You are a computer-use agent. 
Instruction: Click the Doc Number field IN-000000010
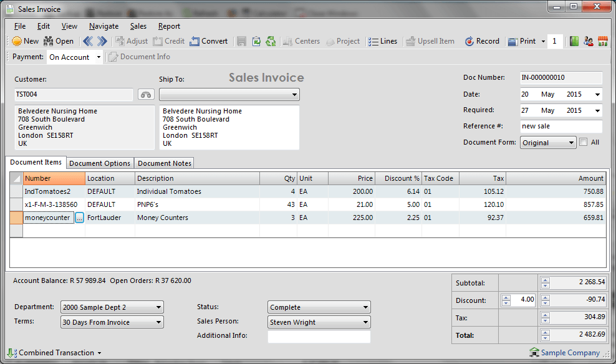pyautogui.click(x=561, y=78)
